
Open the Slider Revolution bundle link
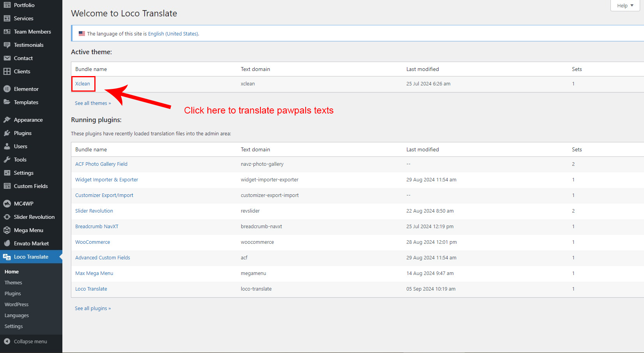[94, 211]
